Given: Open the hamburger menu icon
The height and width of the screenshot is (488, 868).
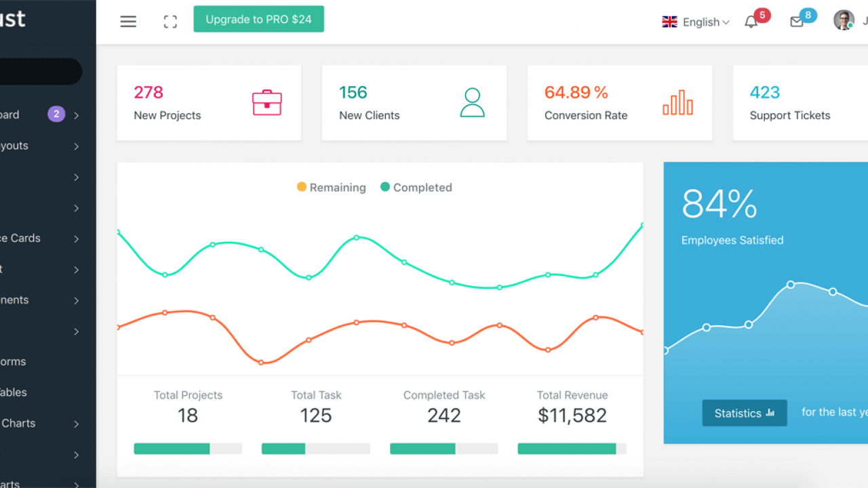Looking at the screenshot, I should pyautogui.click(x=128, y=21).
